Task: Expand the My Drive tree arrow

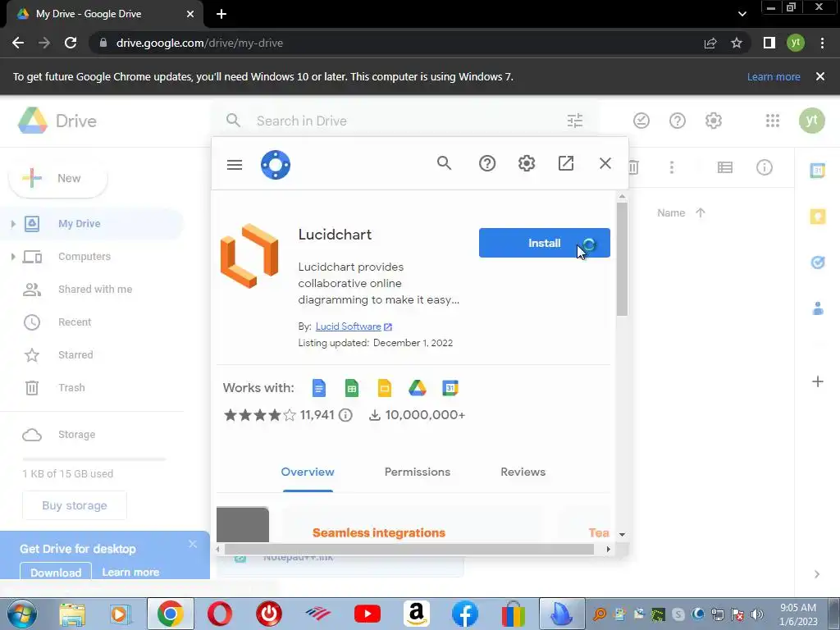Action: tap(13, 224)
